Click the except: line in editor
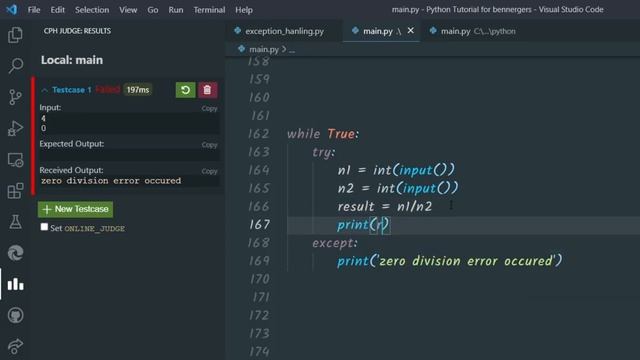 point(335,243)
